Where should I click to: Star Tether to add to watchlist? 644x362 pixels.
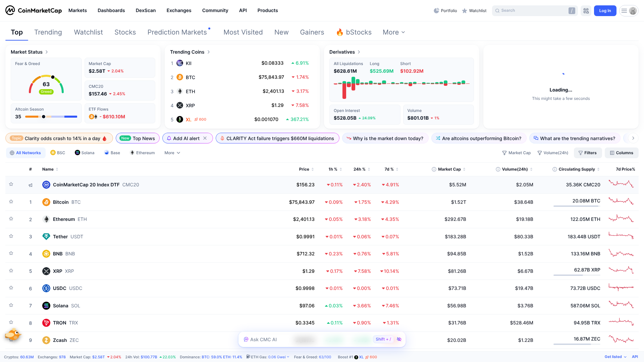[11, 236]
